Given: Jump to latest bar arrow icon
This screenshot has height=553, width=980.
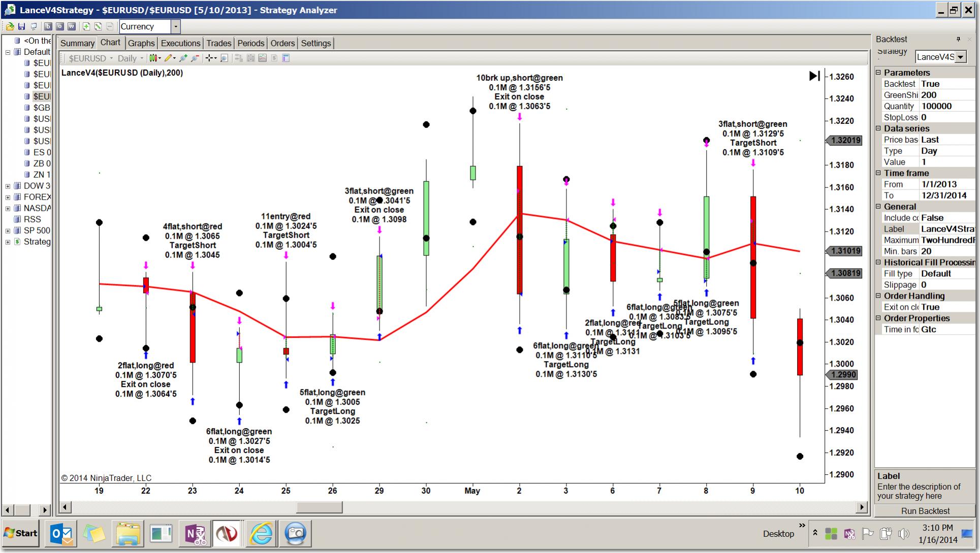Looking at the screenshot, I should pos(814,76).
